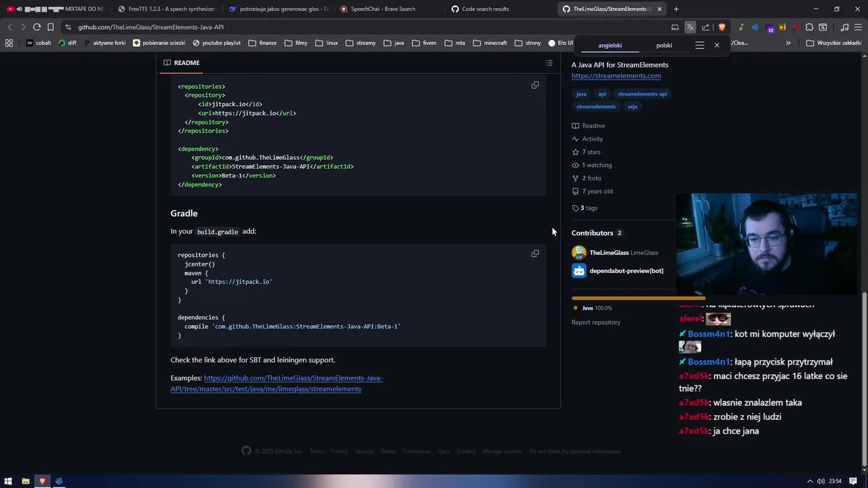Close the TheLimeGlass/StreamElements tab

[659, 9]
